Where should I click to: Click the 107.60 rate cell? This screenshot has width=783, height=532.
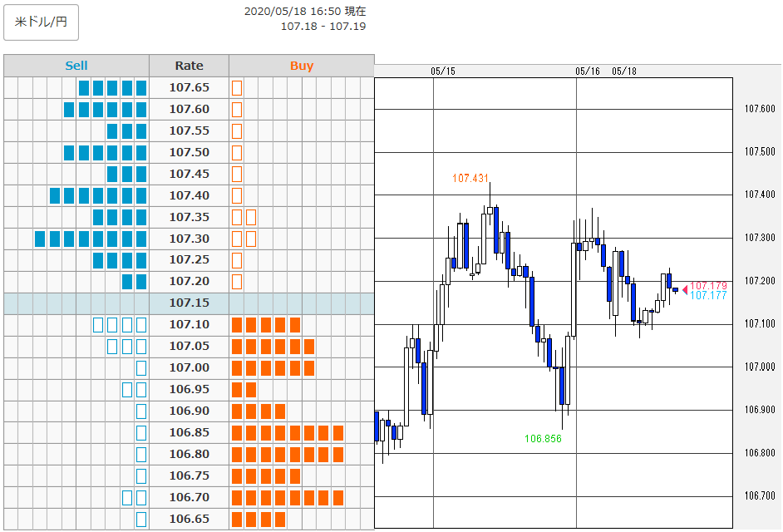tap(190, 110)
